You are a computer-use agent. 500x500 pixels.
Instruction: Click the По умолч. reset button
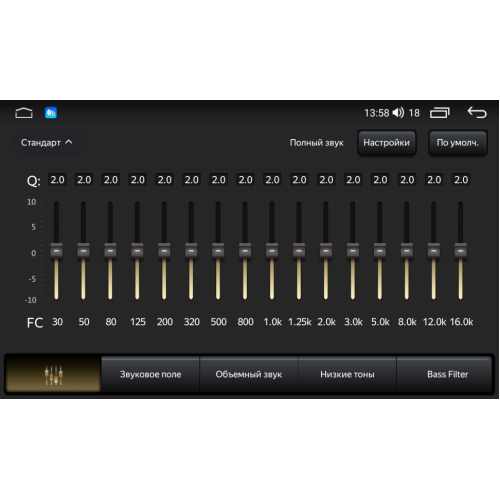point(458,143)
